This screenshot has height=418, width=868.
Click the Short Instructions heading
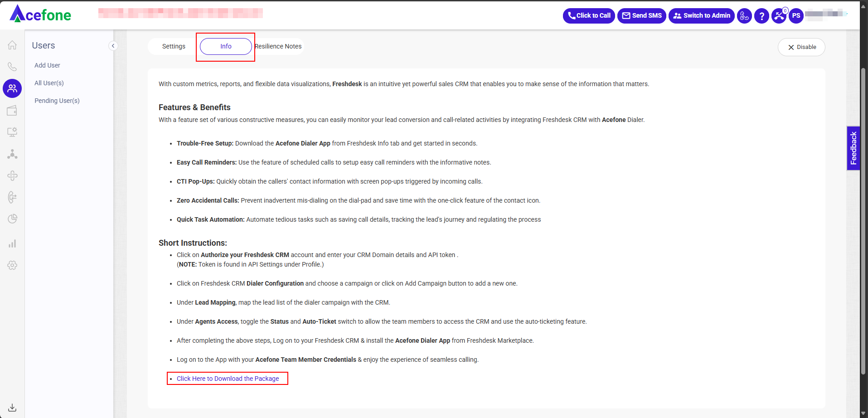click(193, 243)
